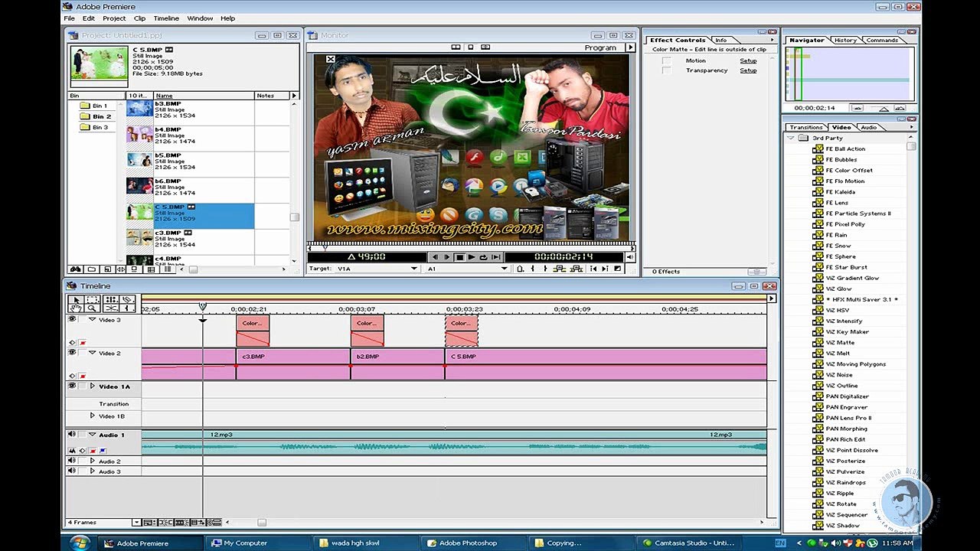The width and height of the screenshot is (980, 551).
Task: Mute Audio 3 speaker icon
Action: tap(72, 471)
